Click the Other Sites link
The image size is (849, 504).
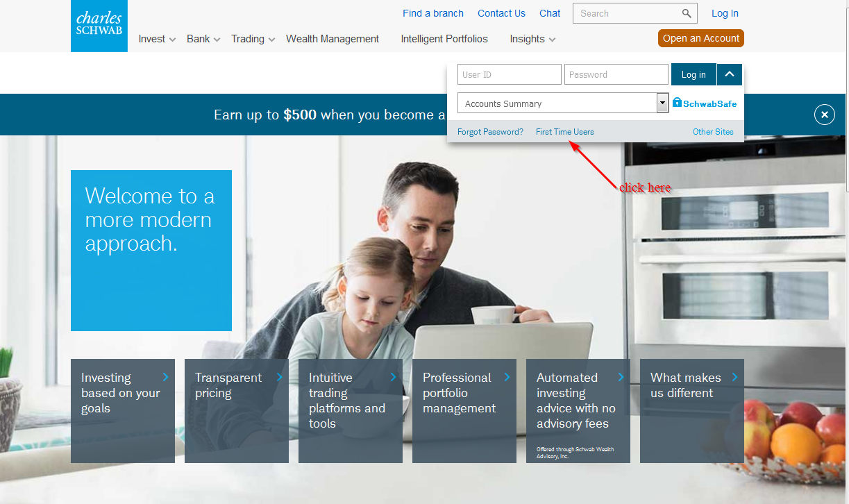(x=713, y=132)
